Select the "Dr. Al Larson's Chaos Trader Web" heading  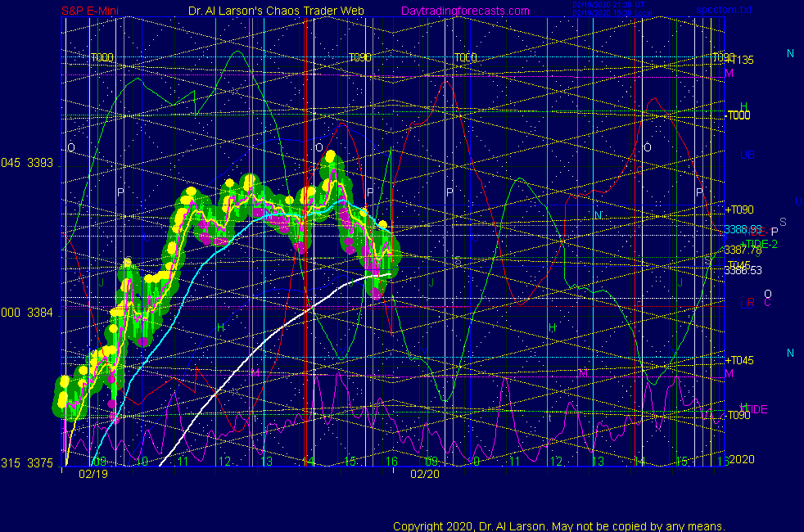(x=276, y=11)
